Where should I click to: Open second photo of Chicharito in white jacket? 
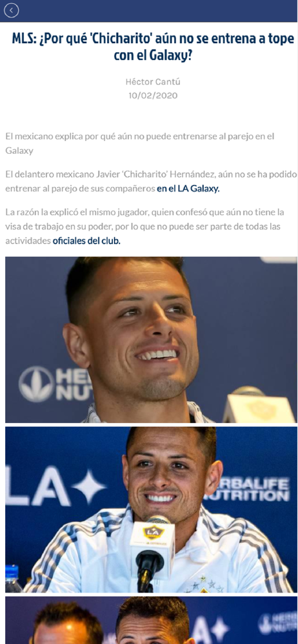tap(151, 509)
